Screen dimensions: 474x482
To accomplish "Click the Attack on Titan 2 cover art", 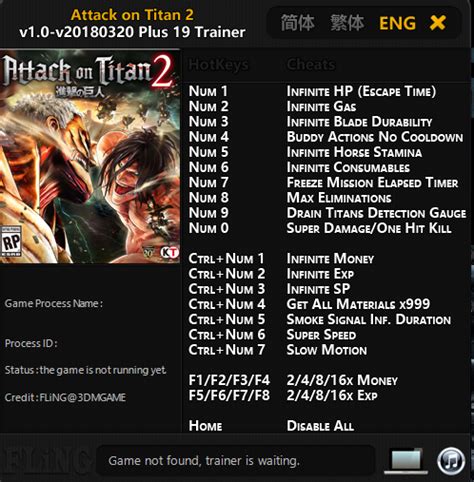I will click(x=90, y=157).
